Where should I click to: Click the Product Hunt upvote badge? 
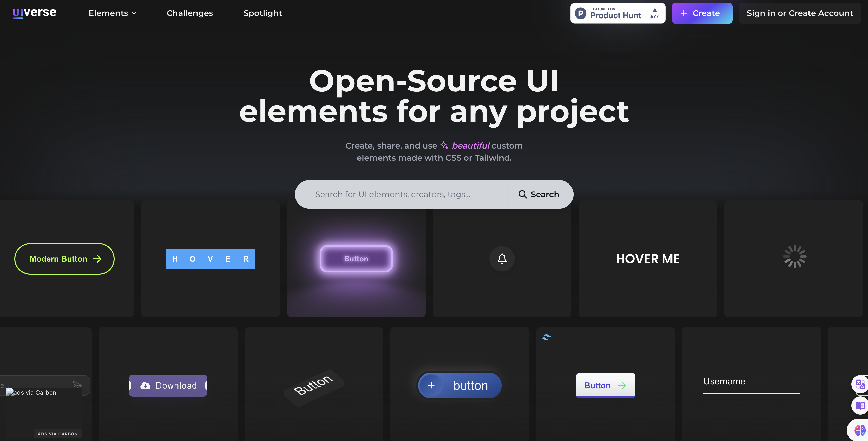(618, 13)
